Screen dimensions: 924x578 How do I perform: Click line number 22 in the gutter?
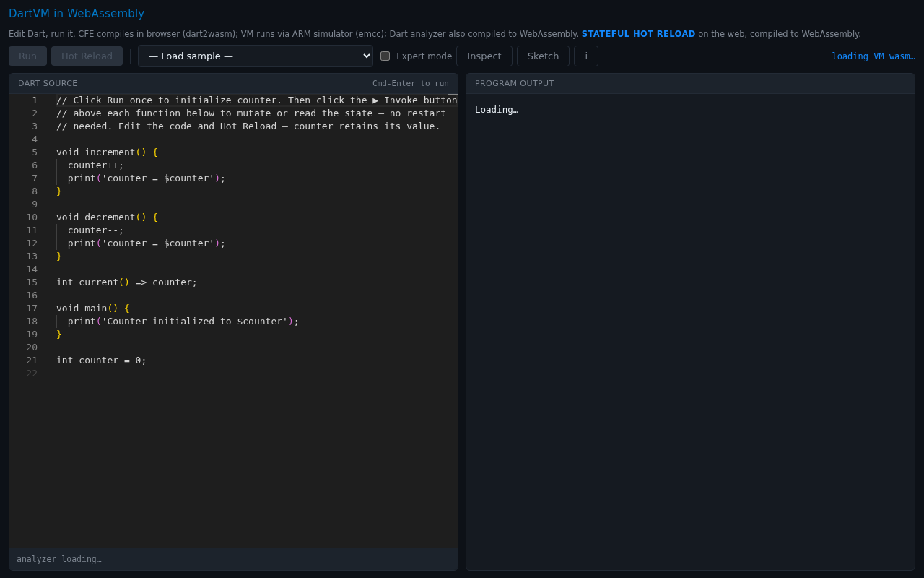pos(32,374)
